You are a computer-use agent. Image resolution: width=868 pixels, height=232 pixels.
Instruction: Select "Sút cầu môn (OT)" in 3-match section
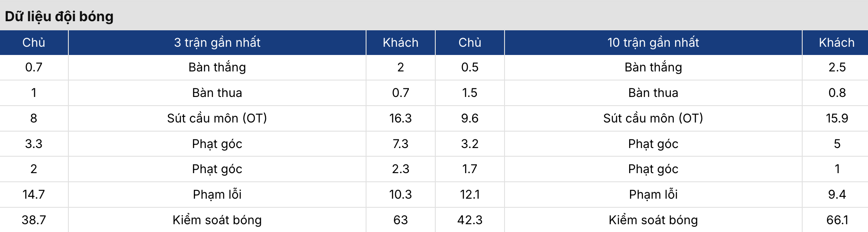(x=217, y=118)
